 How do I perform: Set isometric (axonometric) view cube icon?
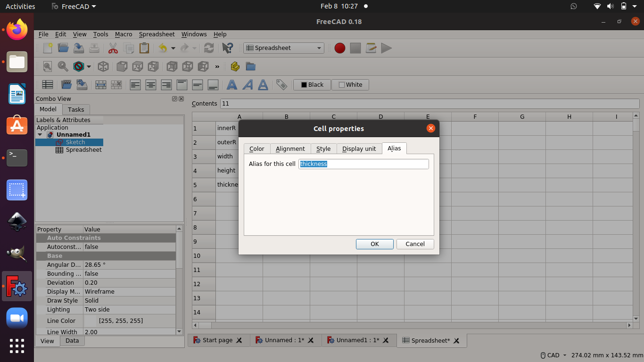tap(103, 66)
